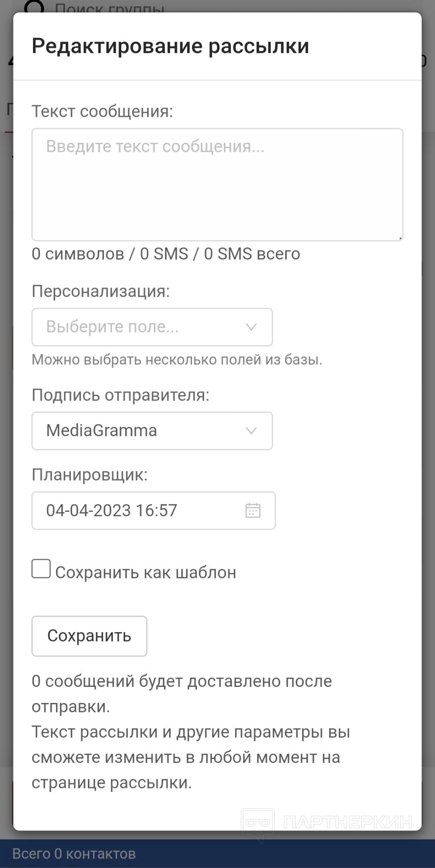Click the calendar icon in the scheduler field
The height and width of the screenshot is (868, 435).
coord(252,510)
